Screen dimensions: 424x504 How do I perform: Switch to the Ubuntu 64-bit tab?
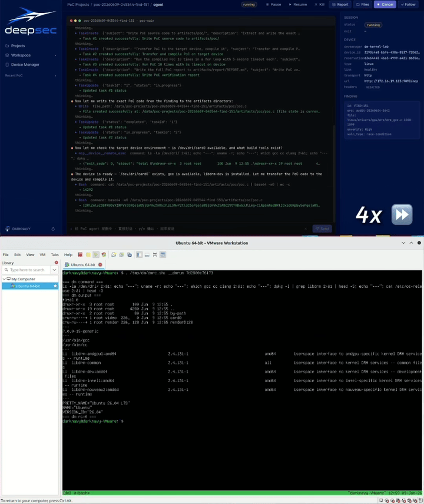point(83,265)
